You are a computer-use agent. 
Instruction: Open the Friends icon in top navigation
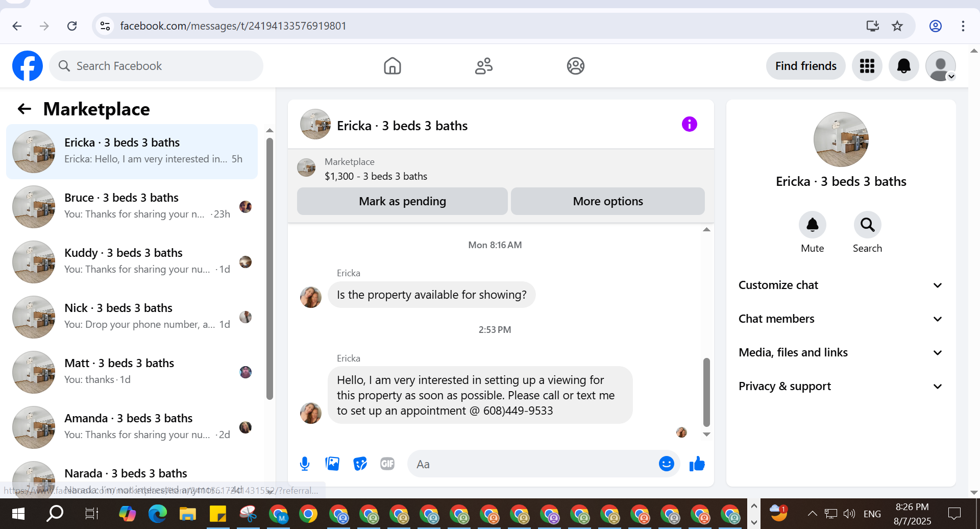[x=484, y=66]
